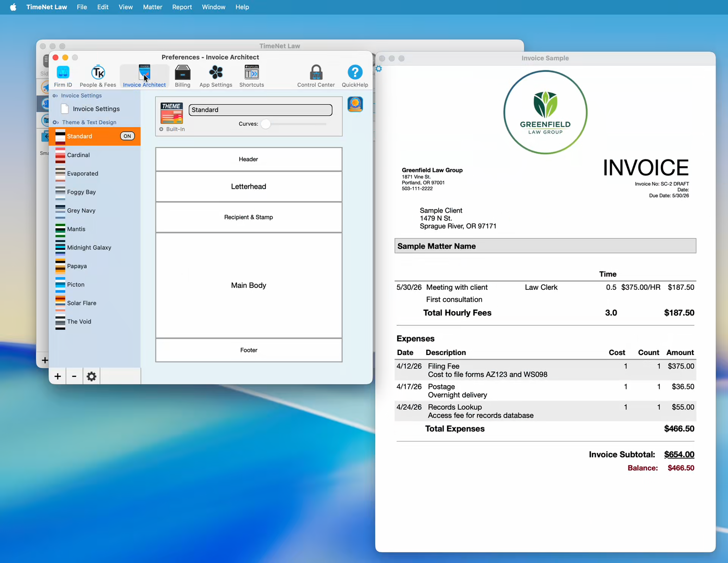The height and width of the screenshot is (563, 728).
Task: Select the Invoice Architect toolbar icon
Action: [144, 76]
